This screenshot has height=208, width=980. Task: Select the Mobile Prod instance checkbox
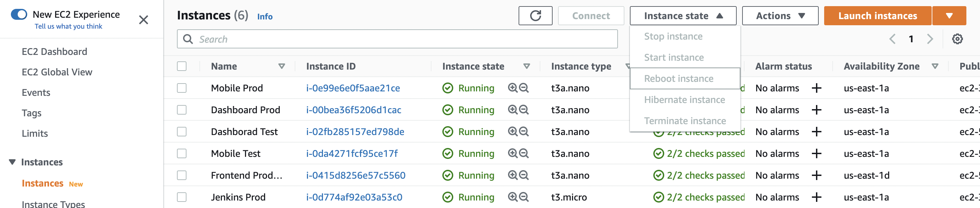tap(182, 88)
